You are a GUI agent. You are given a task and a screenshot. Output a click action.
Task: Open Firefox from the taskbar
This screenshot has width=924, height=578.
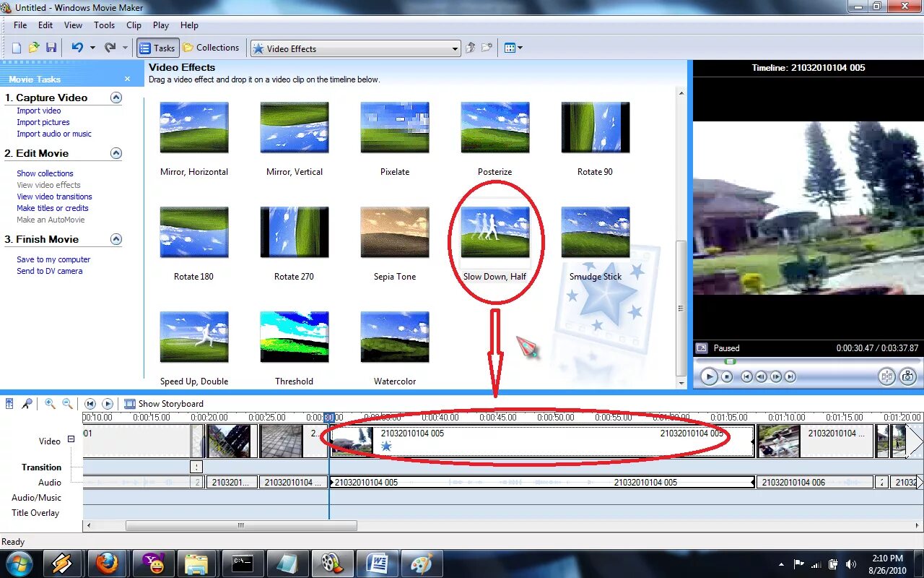107,563
